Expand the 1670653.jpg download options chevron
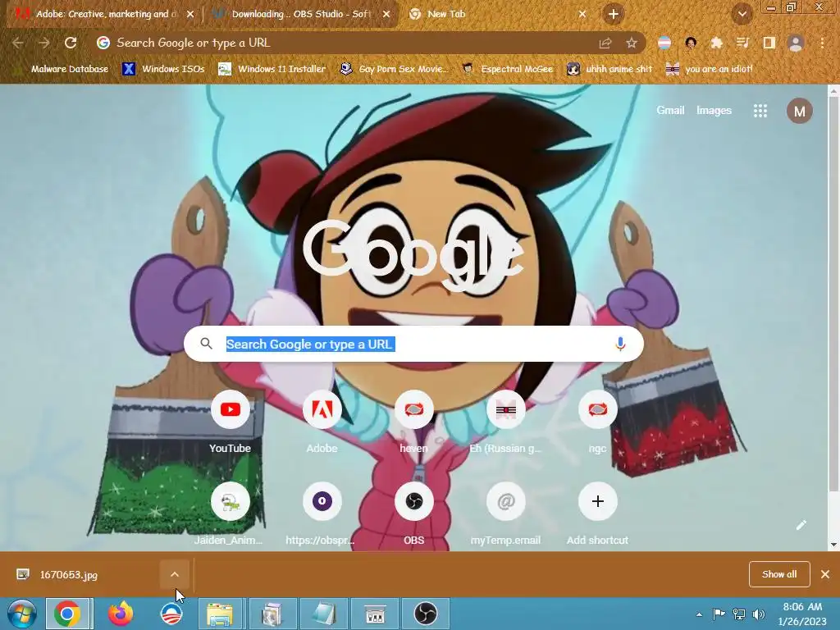The height and width of the screenshot is (630, 840). (175, 574)
